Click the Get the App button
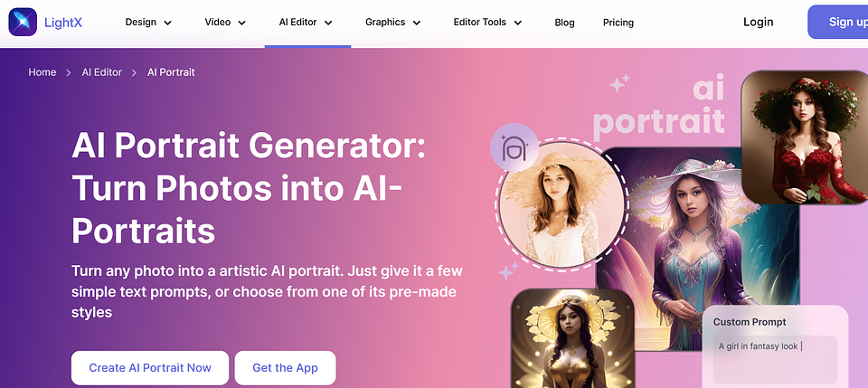Screen dimensions: 868x388 point(285,367)
